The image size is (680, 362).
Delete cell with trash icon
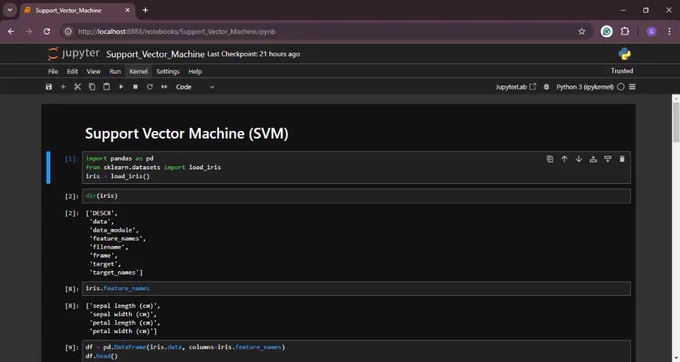click(622, 159)
